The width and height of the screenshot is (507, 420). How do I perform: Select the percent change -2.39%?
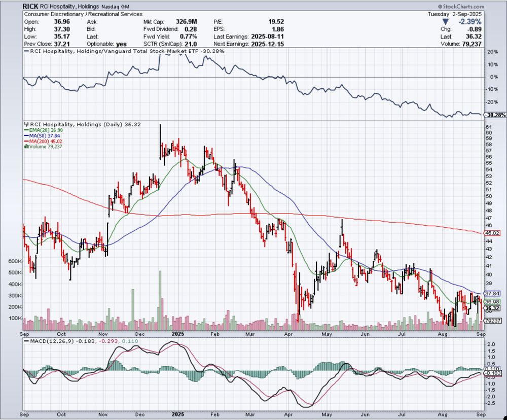[x=469, y=22]
